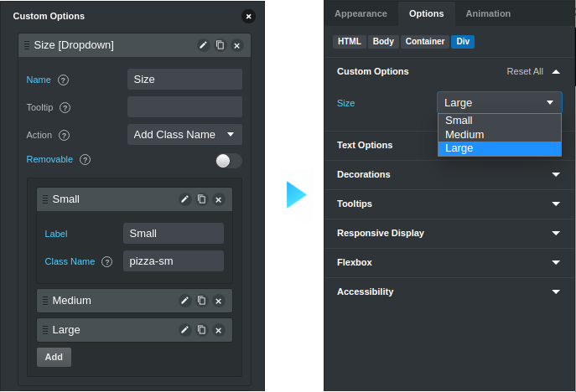
Task: Choose highlighted Large in Size list
Action: click(x=499, y=148)
